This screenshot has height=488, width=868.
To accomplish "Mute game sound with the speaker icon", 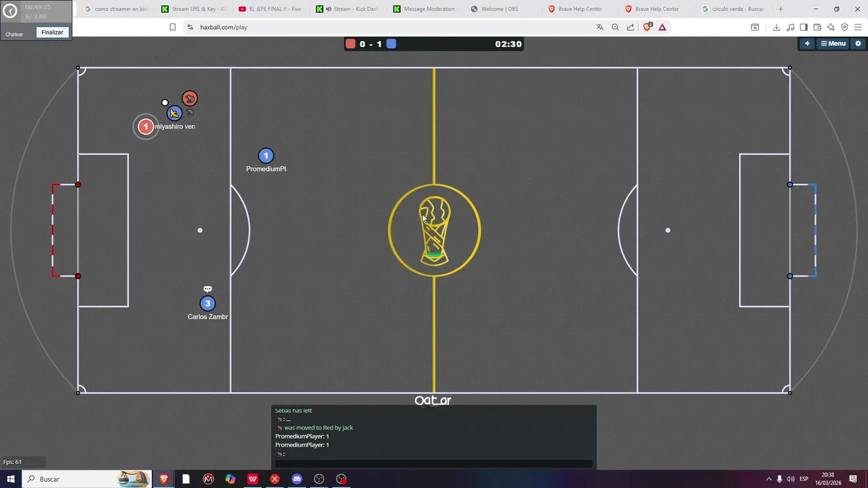I will 807,43.
